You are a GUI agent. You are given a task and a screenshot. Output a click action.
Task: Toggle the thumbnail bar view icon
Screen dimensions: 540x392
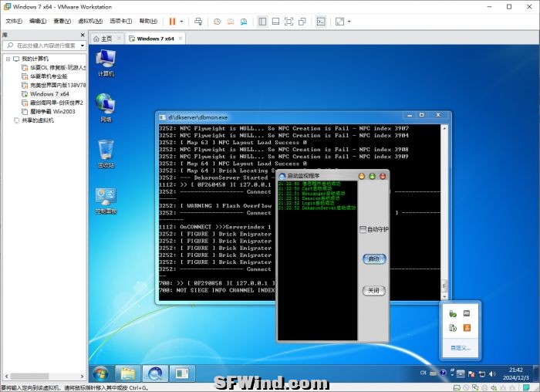point(275,22)
